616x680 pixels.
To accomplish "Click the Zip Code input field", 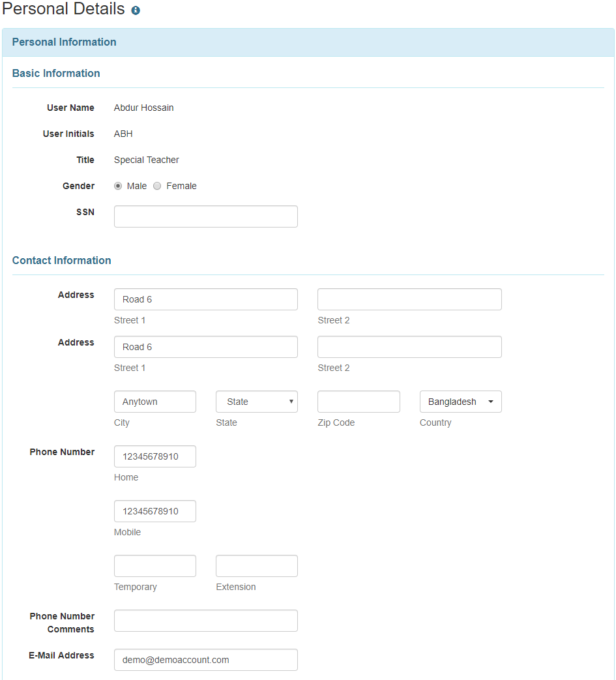I will click(x=359, y=402).
